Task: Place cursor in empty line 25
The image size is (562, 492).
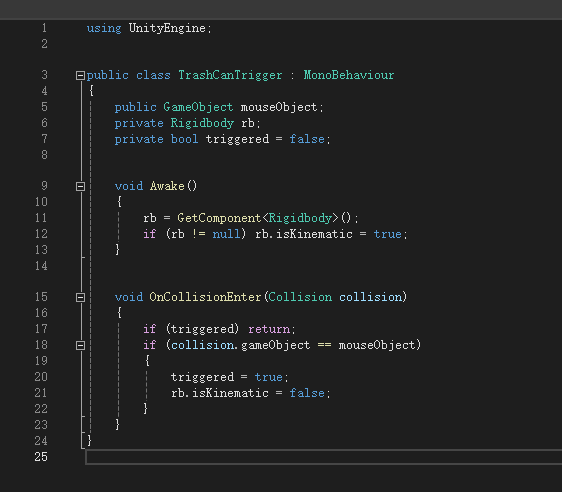Action: click(323, 457)
